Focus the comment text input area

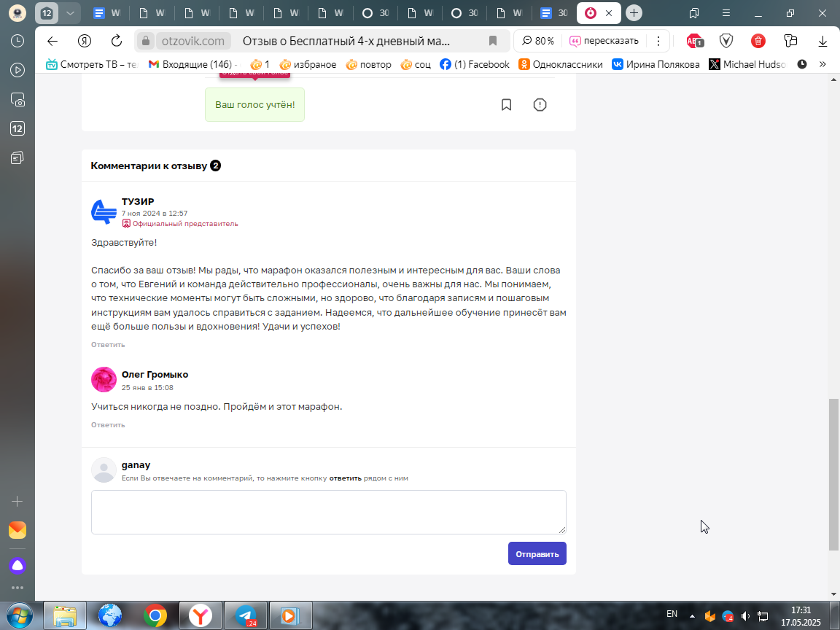328,512
